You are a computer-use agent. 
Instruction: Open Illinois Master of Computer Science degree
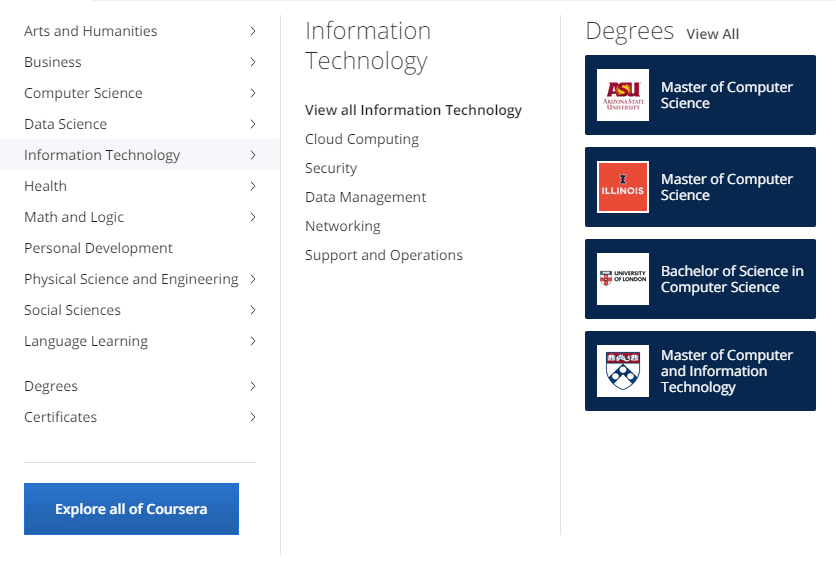pyautogui.click(x=700, y=187)
